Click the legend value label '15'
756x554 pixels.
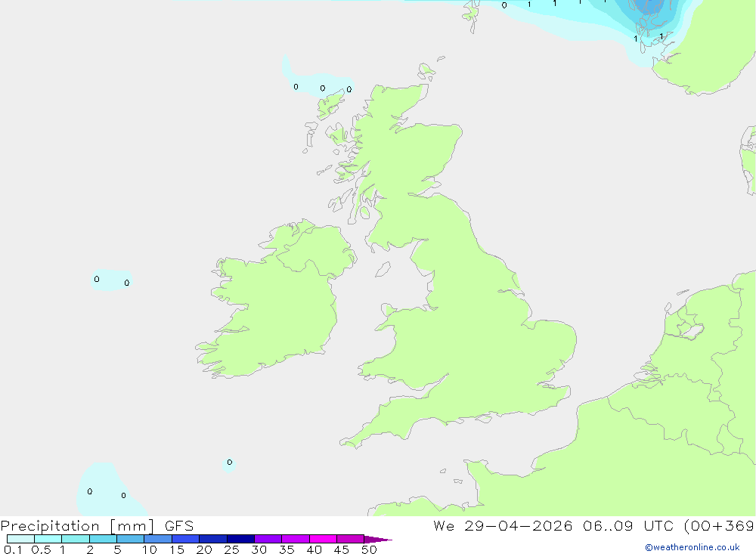(177, 549)
